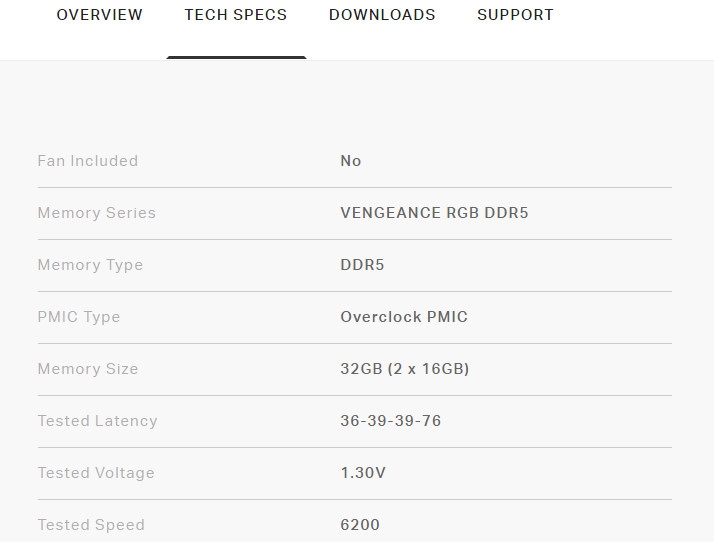Click the VENGEANCE RGB DDR5 value

point(434,213)
